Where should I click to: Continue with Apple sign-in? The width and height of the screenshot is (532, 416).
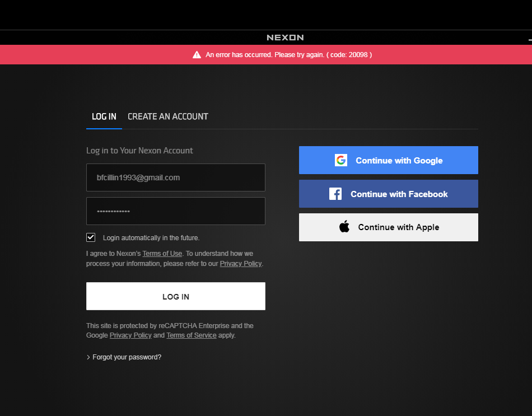[389, 227]
